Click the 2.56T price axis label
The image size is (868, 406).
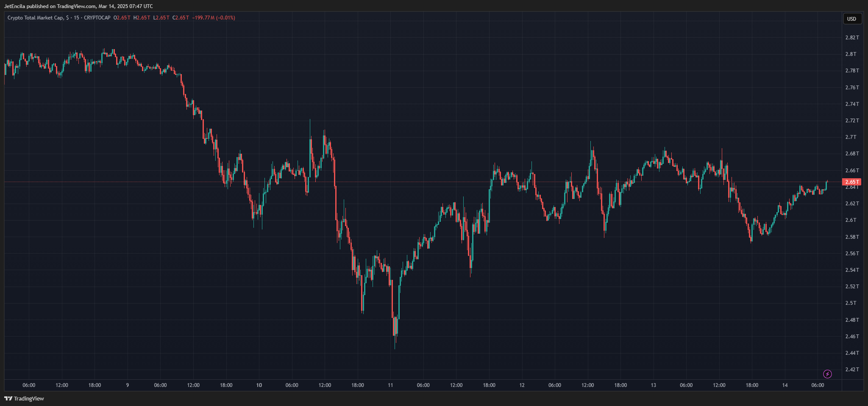pyautogui.click(x=852, y=254)
